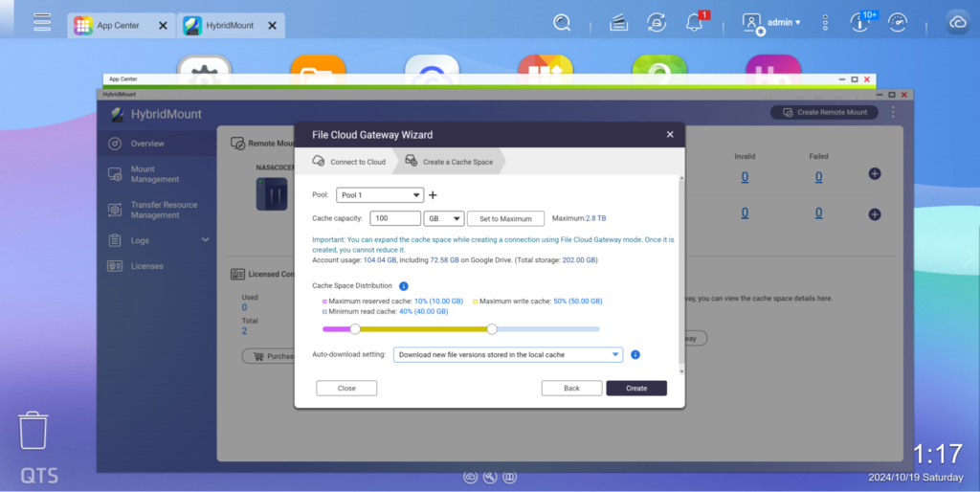Click the maximum write cache slider handle
The width and height of the screenshot is (980, 492).
(492, 328)
